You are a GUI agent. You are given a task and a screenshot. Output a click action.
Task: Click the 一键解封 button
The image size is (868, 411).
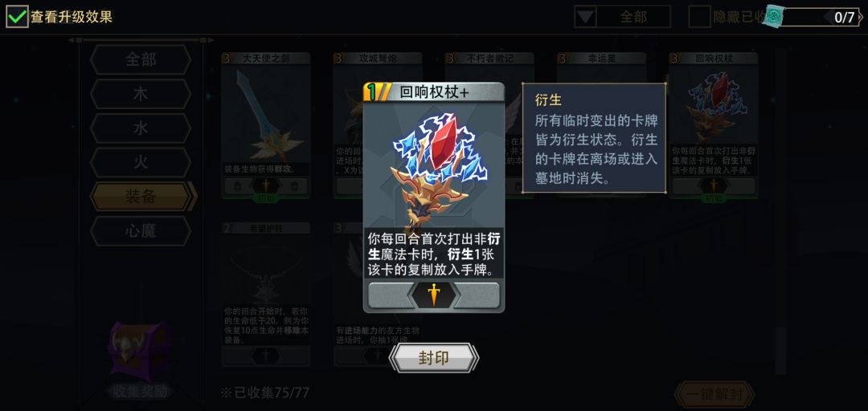[x=714, y=395]
